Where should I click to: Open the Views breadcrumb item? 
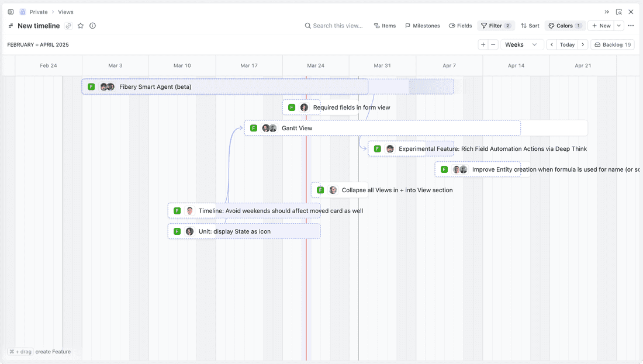click(x=65, y=11)
